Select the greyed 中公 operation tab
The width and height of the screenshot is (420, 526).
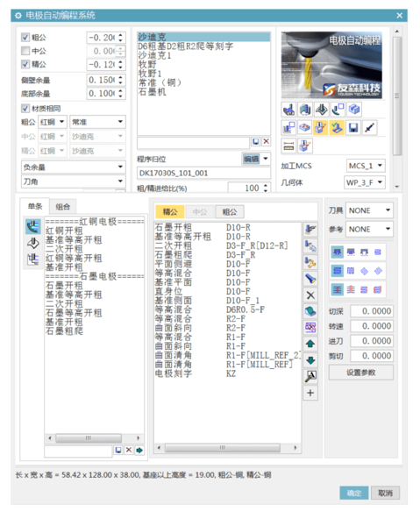[x=200, y=211]
